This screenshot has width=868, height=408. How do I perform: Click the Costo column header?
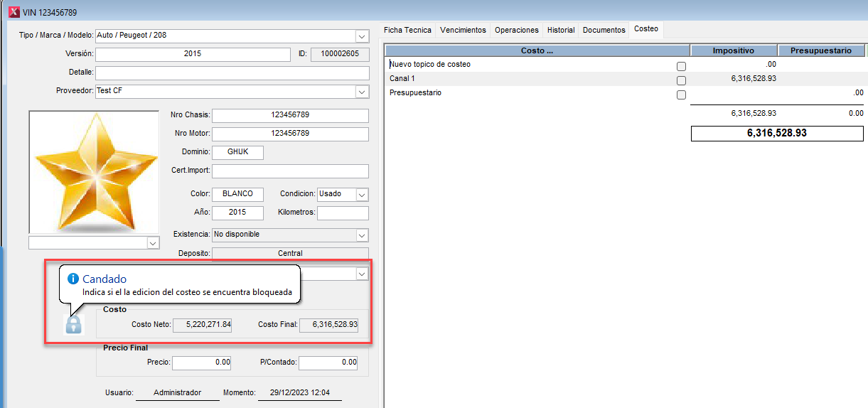537,50
